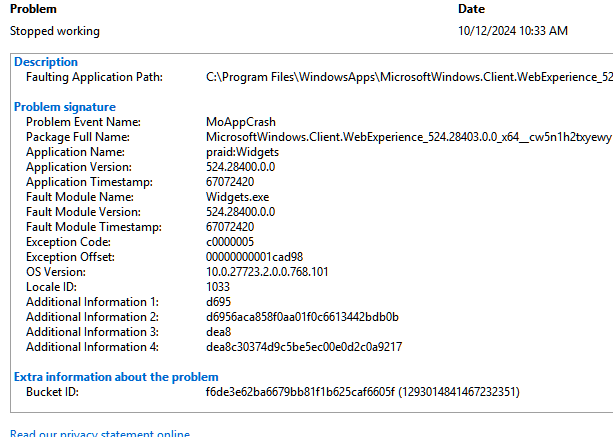The height and width of the screenshot is (437, 613).
Task: Select exception offset '00000000001cad98'
Action: [255, 257]
